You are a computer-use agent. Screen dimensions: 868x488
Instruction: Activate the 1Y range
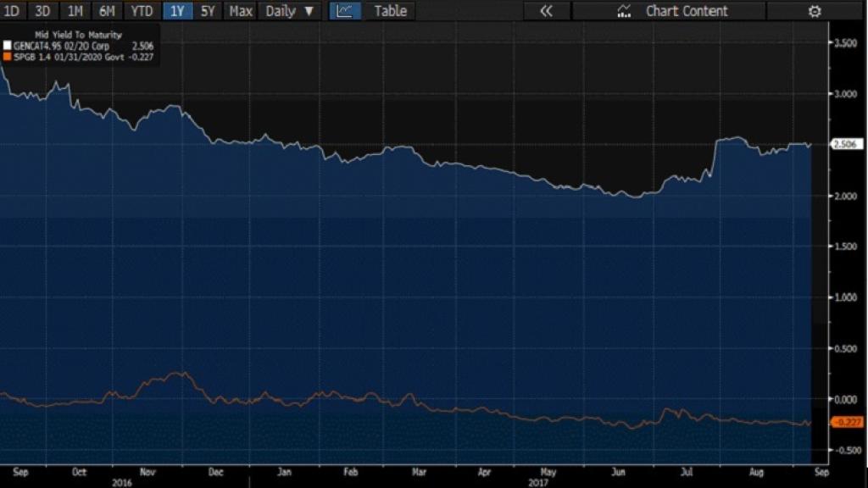(x=178, y=11)
